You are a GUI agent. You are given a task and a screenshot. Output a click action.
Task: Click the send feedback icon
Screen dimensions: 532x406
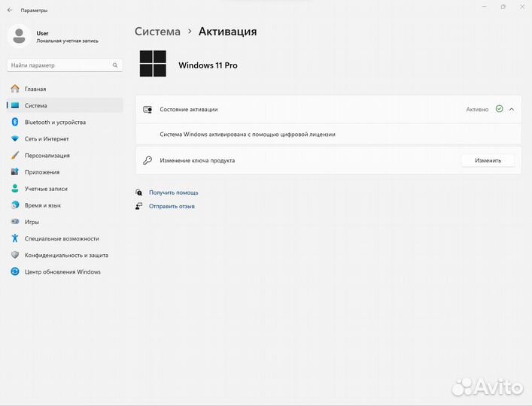(x=138, y=206)
